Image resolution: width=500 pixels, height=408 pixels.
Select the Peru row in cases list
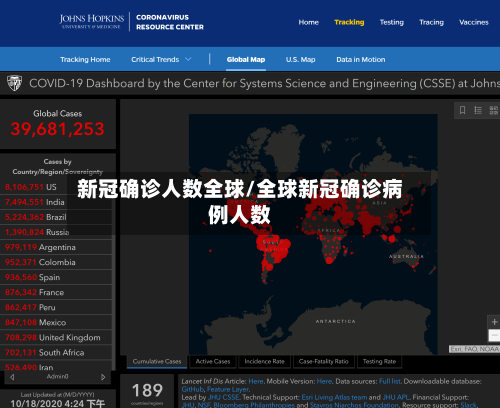[56, 307]
